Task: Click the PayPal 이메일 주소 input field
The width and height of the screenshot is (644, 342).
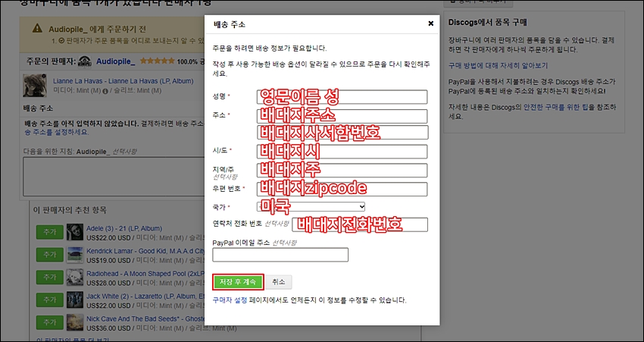Action: point(280,255)
